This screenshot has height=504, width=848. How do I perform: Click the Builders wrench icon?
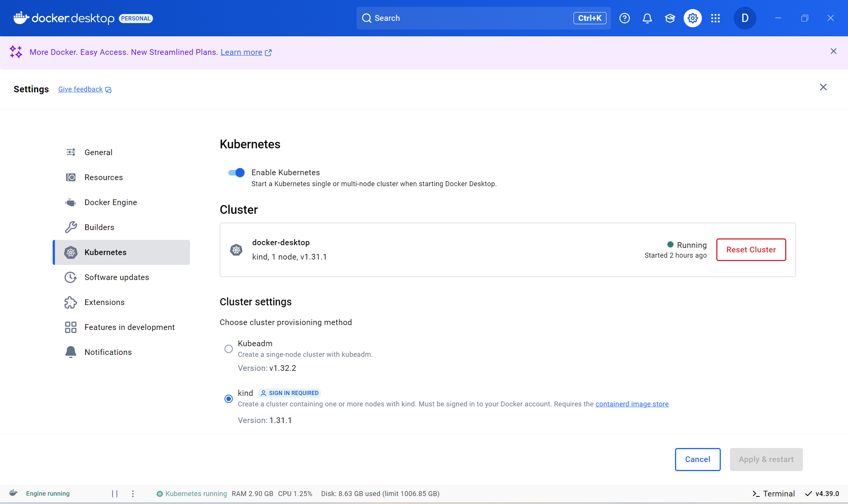pyautogui.click(x=71, y=227)
